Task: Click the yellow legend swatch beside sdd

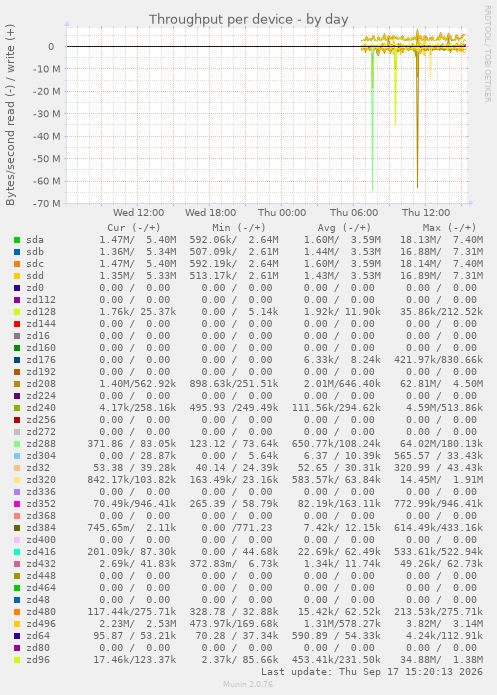Action: point(17,276)
